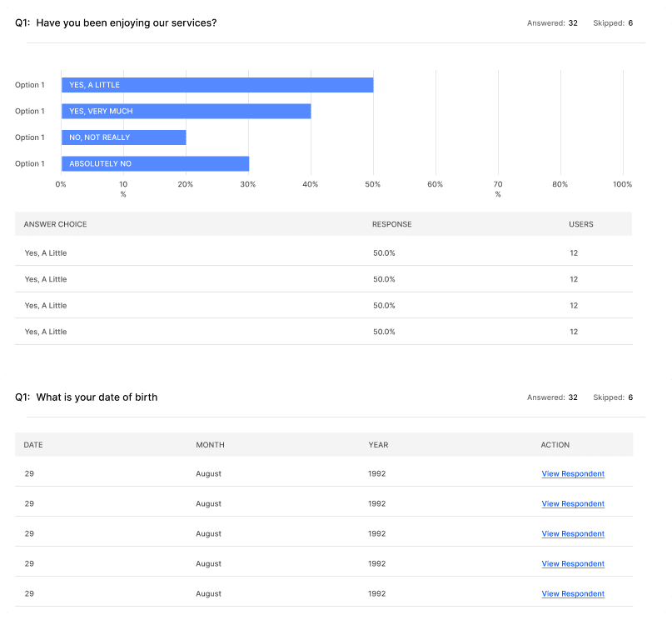Click August in the last birth-date row
This screenshot has height=620, width=672.
coord(209,594)
